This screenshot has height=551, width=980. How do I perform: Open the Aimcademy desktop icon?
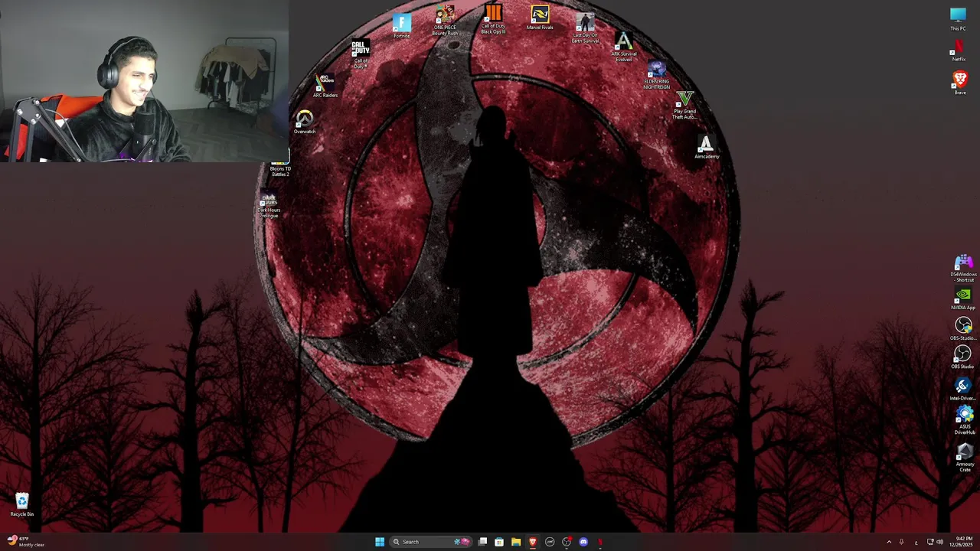click(x=707, y=148)
